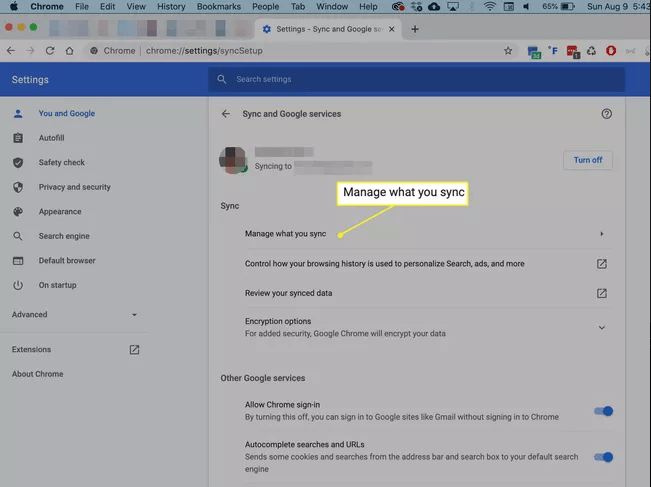Expand Encryption options chevron
Image resolution: width=651 pixels, height=487 pixels.
(602, 328)
